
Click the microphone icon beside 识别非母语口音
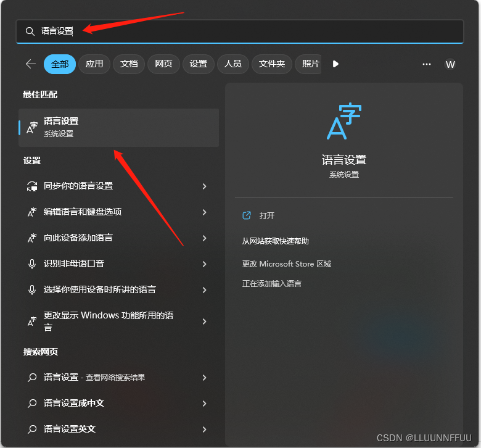(32, 263)
